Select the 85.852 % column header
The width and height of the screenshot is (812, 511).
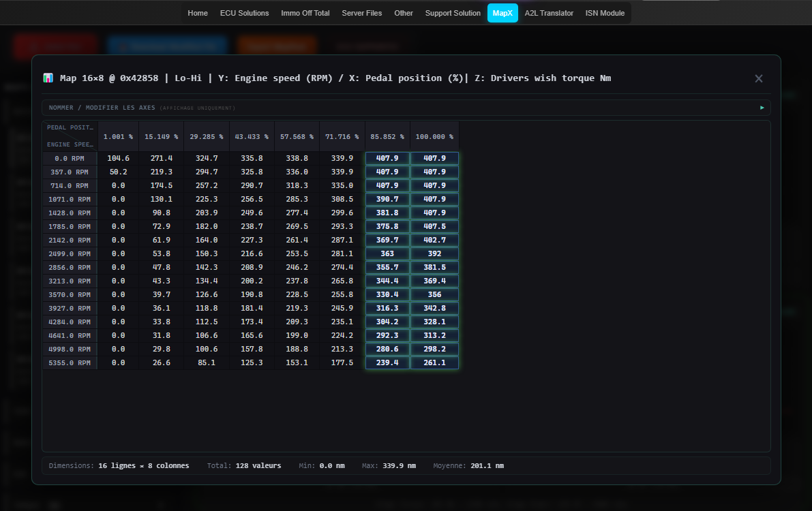[x=387, y=137]
